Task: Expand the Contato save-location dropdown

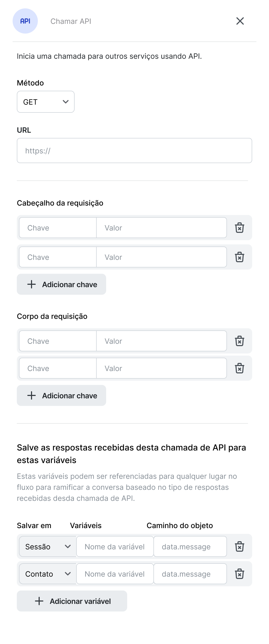Action: pos(48,574)
